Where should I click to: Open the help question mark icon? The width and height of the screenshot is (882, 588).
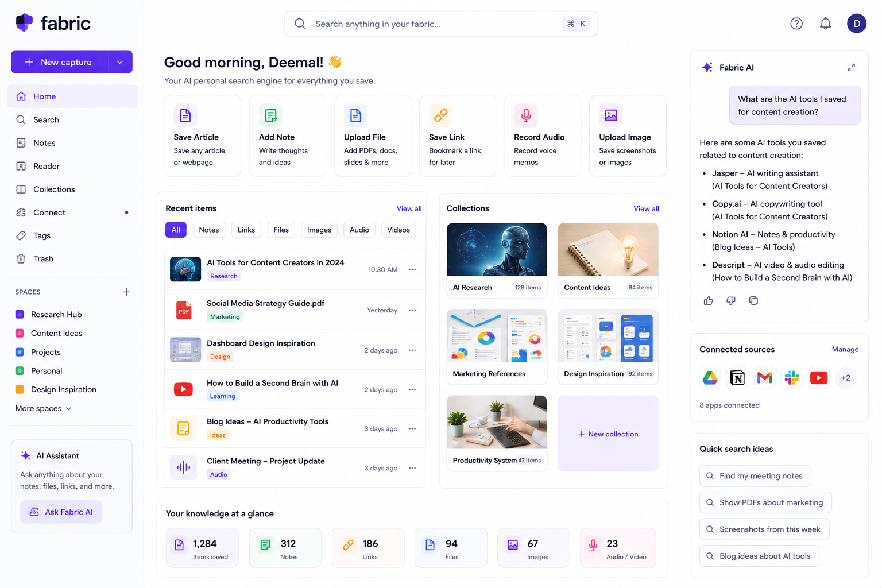[796, 24]
